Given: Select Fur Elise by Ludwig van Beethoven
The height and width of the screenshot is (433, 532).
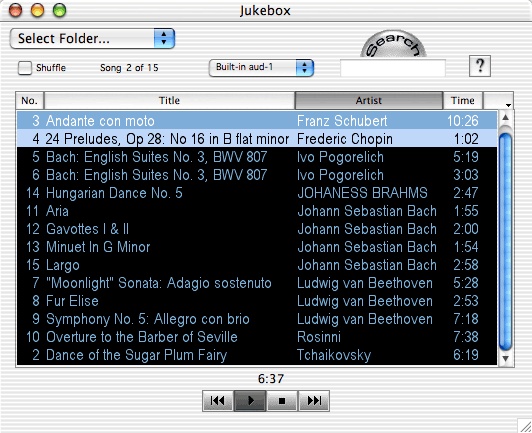Looking at the screenshot, I should click(x=257, y=301).
